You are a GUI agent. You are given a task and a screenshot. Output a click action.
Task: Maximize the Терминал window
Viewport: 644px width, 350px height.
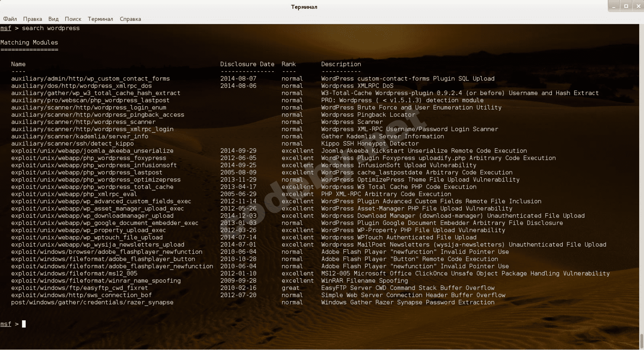pyautogui.click(x=626, y=6)
